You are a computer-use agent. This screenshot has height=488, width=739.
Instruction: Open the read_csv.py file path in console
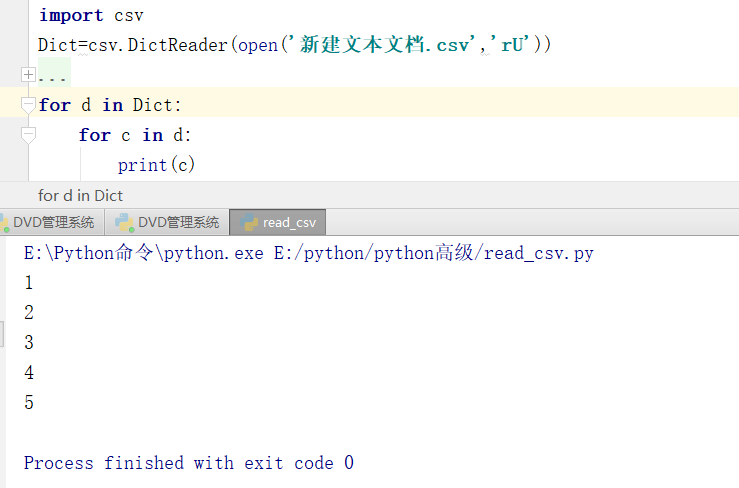click(434, 253)
